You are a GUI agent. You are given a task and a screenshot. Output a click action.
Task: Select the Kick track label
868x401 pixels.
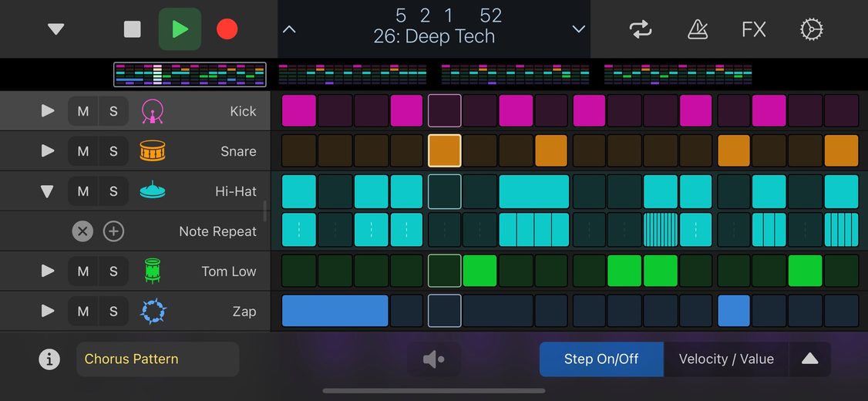(x=243, y=111)
